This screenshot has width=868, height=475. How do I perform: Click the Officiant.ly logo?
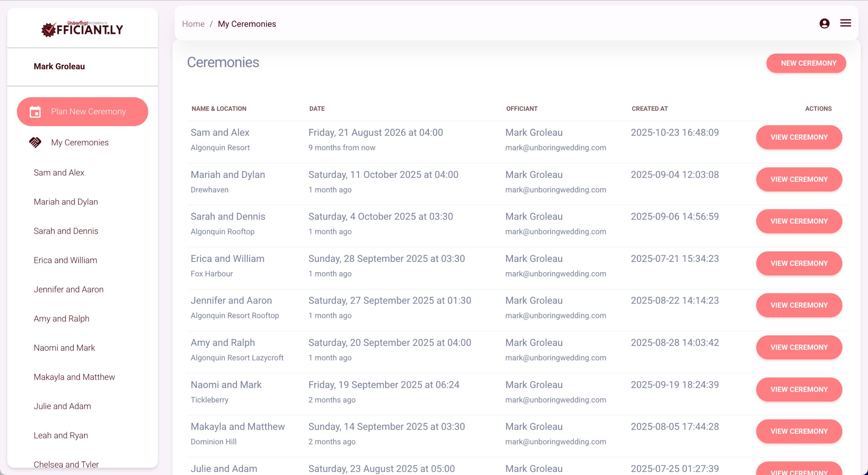(x=82, y=29)
